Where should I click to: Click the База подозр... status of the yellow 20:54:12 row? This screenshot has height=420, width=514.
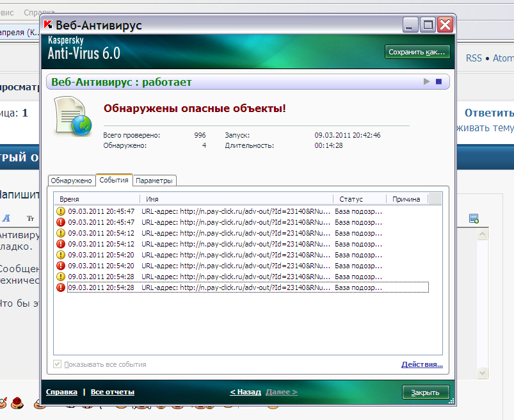click(358, 234)
